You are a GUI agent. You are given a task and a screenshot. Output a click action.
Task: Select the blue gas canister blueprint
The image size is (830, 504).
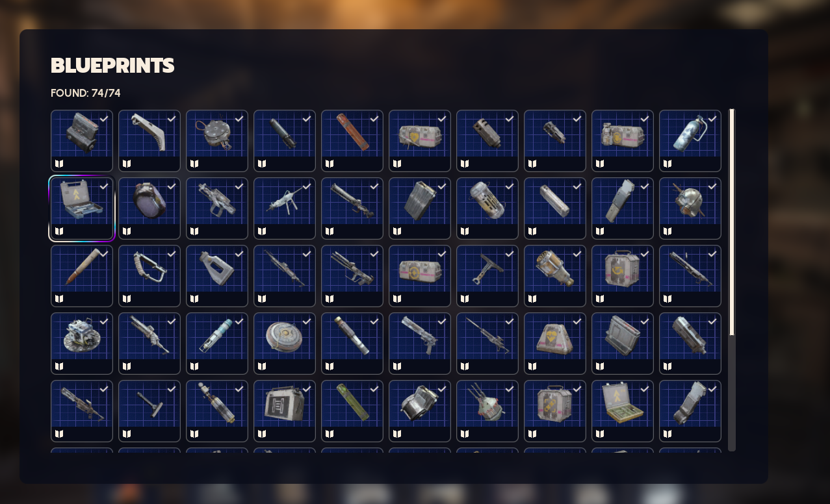click(x=690, y=141)
